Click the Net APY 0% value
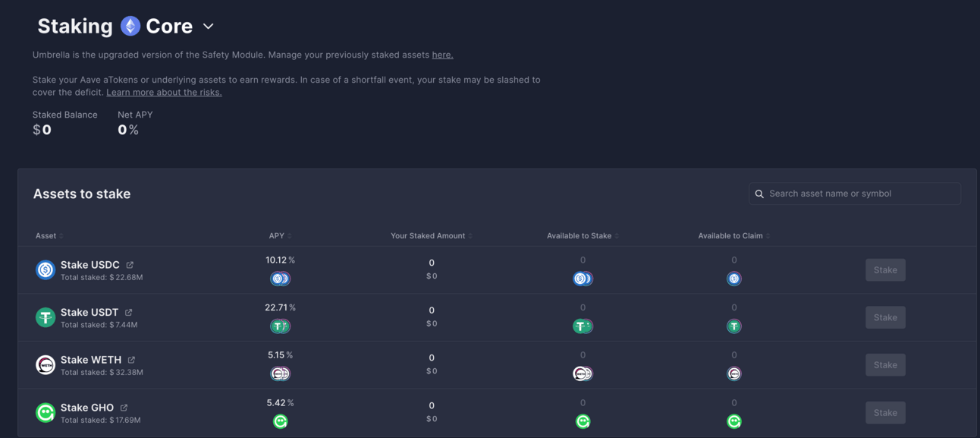 click(x=128, y=130)
